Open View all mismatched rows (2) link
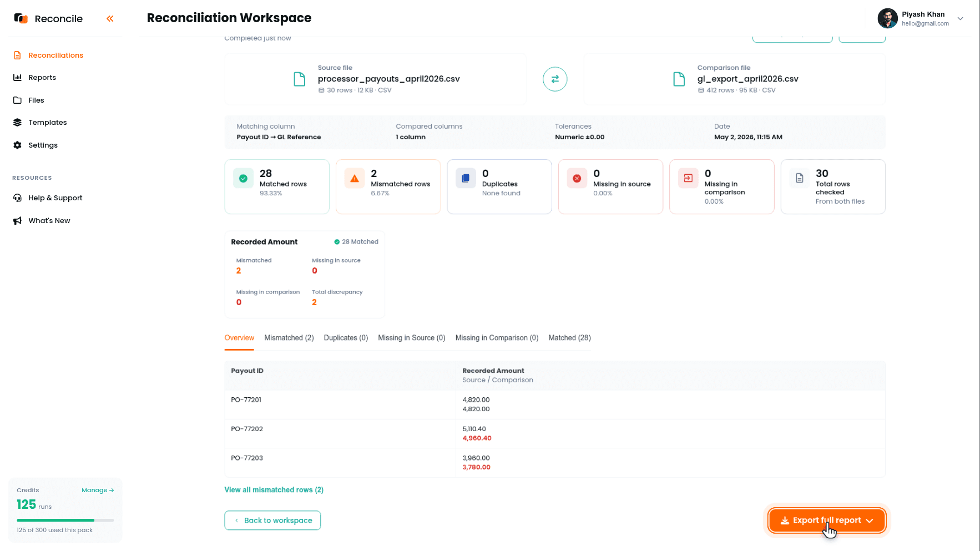This screenshot has width=980, height=551. pyautogui.click(x=274, y=490)
